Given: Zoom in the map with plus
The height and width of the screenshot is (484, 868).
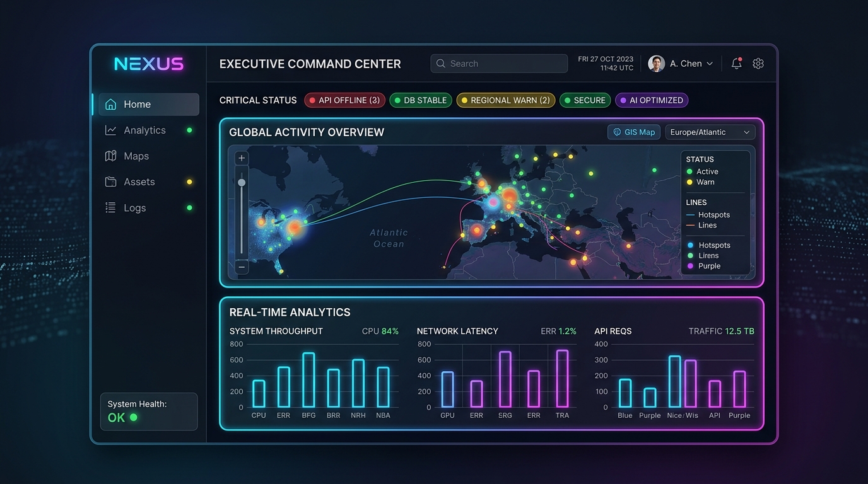Looking at the screenshot, I should (242, 158).
